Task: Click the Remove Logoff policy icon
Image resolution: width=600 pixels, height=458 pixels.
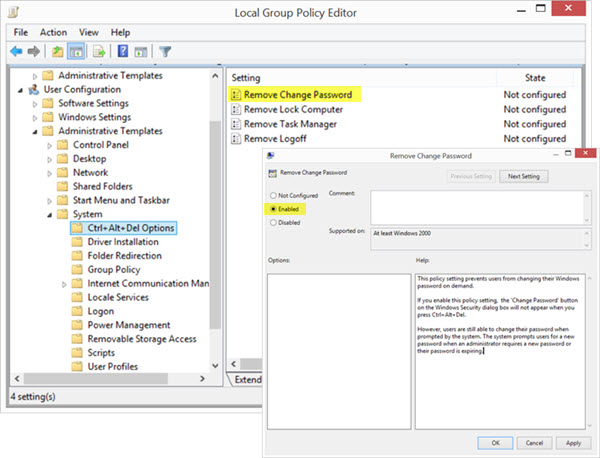Action: pyautogui.click(x=236, y=139)
